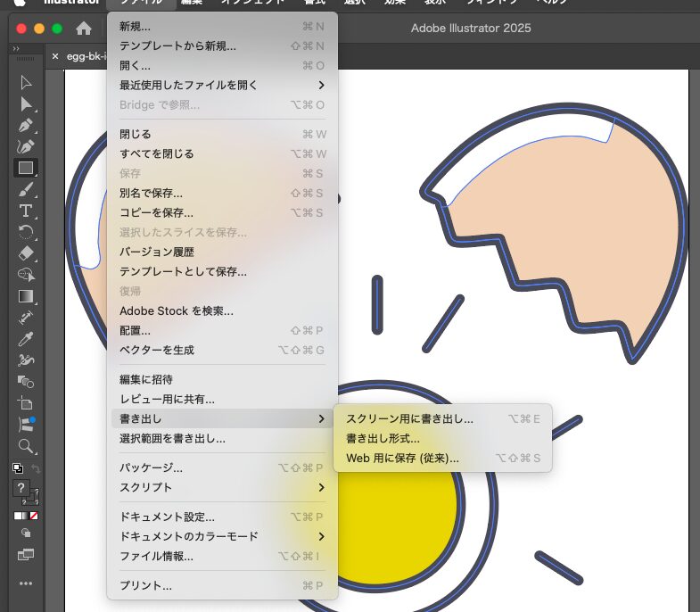
Task: Choose レビュー用に共有... menu item
Action: click(222, 399)
